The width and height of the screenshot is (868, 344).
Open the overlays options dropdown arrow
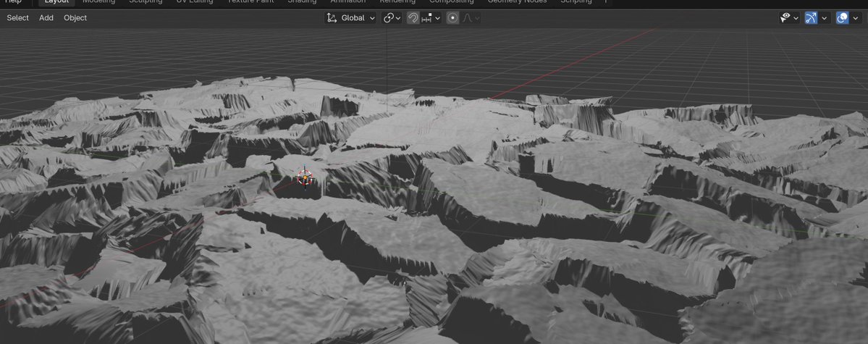[x=856, y=17]
